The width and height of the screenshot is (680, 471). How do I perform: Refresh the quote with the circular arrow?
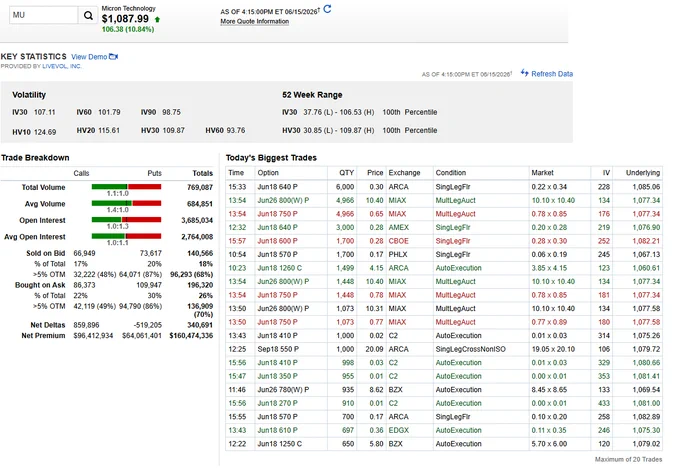pos(327,9)
